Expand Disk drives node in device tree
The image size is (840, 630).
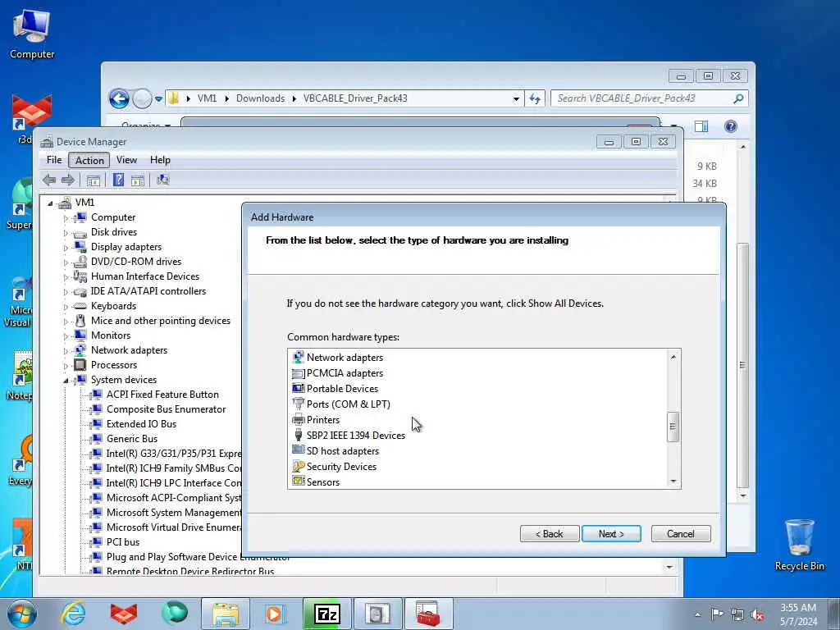click(66, 233)
